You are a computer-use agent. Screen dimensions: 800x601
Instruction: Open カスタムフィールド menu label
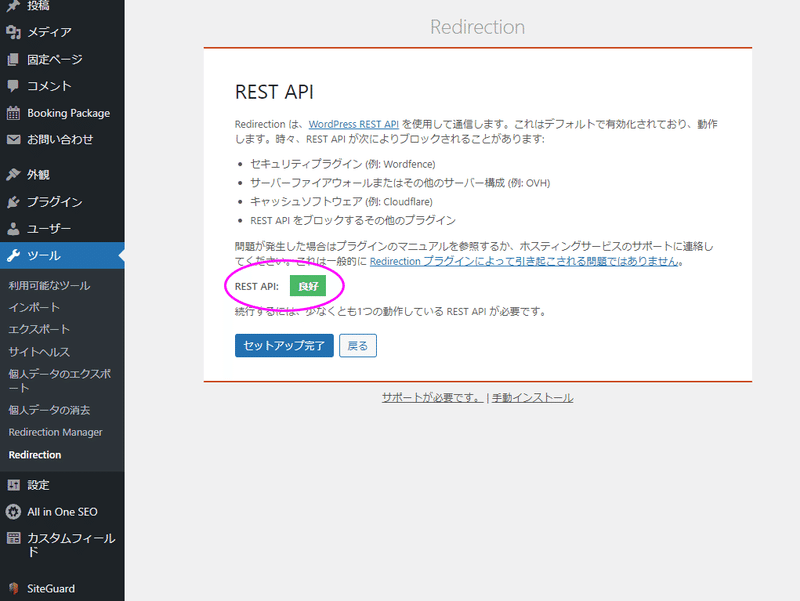[x=71, y=545]
